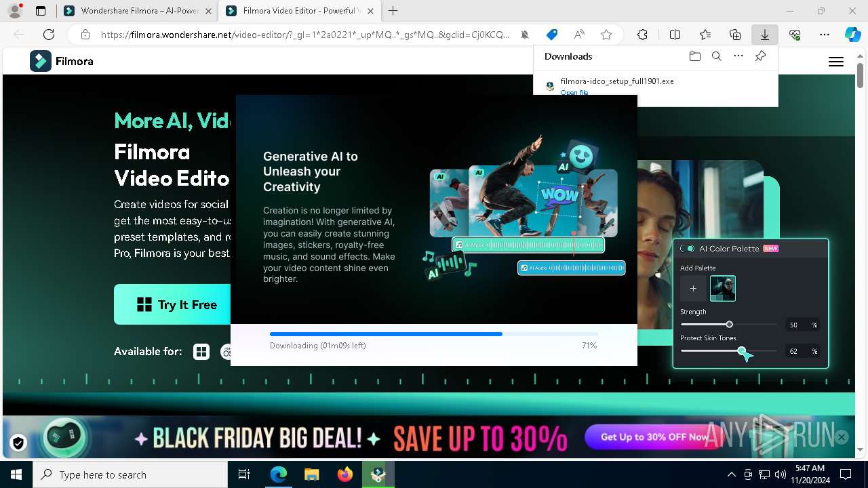
Task: Open the Collections icon
Action: (735, 35)
